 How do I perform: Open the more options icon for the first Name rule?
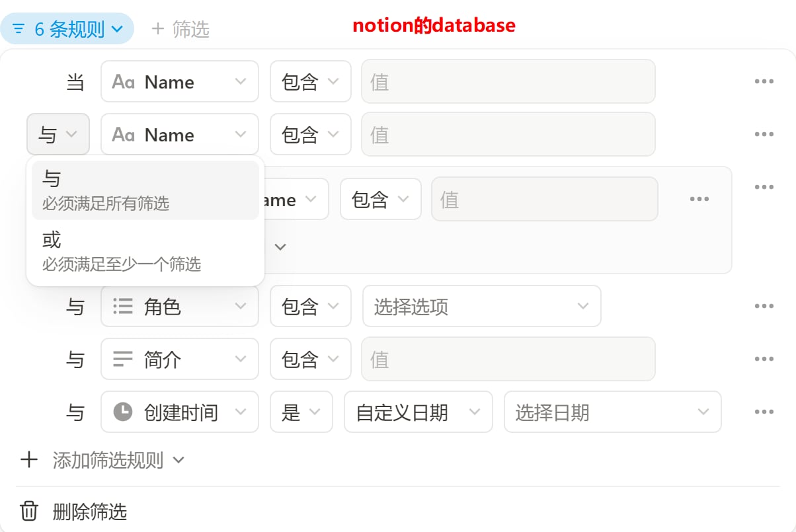point(764,81)
